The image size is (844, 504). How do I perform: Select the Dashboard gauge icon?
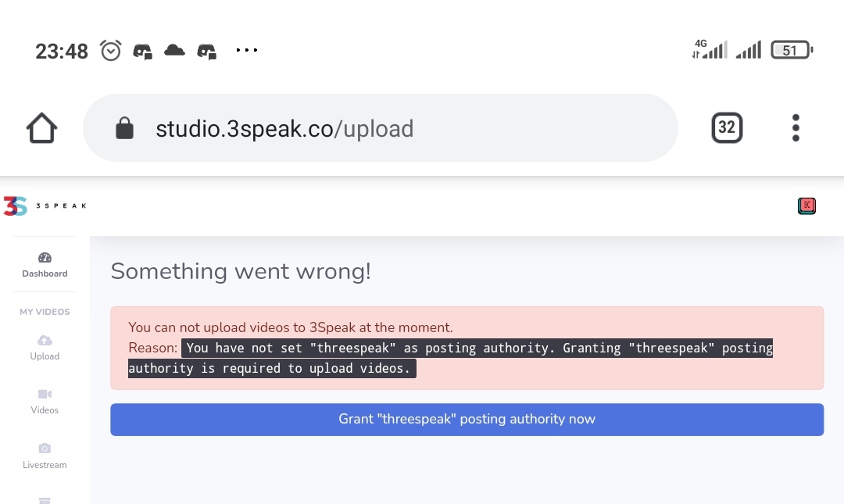tap(45, 257)
